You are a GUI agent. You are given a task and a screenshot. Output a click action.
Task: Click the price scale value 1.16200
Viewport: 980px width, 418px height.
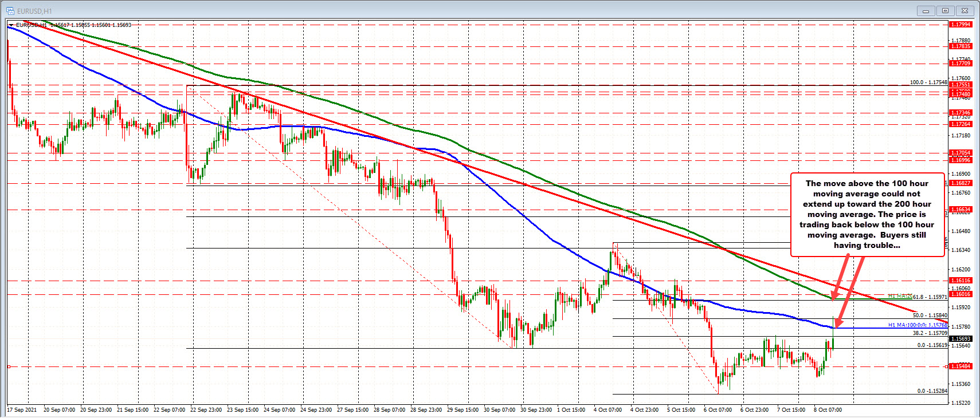tap(961, 270)
